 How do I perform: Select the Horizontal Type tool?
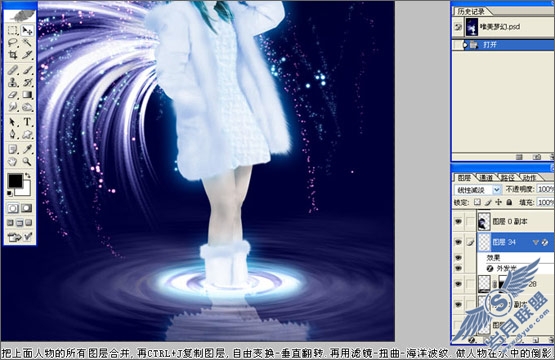click(27, 122)
